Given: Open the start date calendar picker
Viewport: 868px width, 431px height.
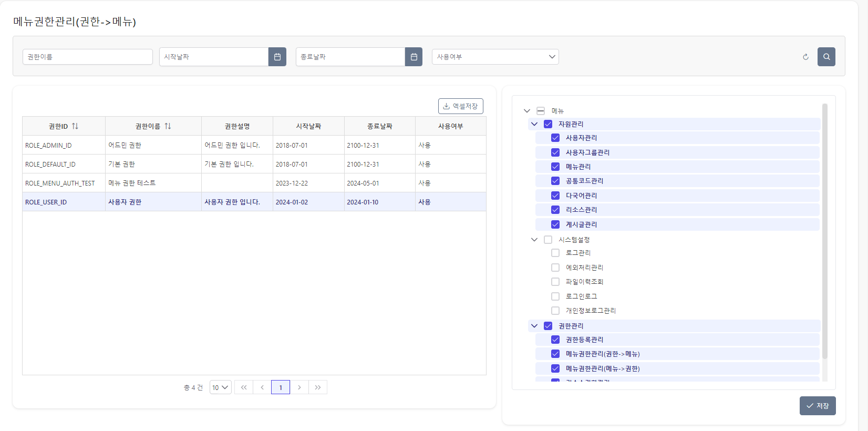Looking at the screenshot, I should point(277,57).
